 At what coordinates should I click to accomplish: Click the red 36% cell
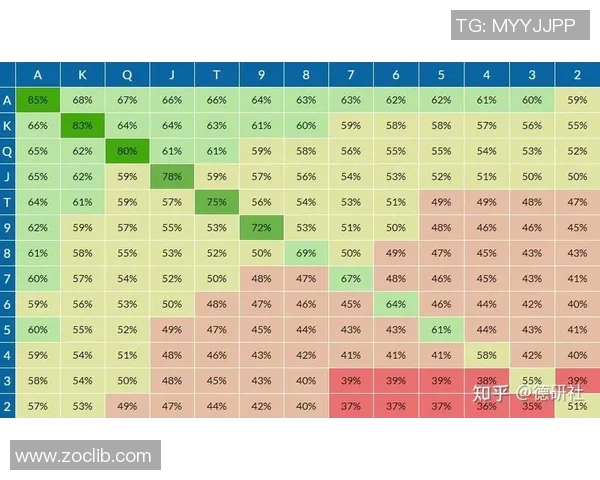(x=485, y=406)
